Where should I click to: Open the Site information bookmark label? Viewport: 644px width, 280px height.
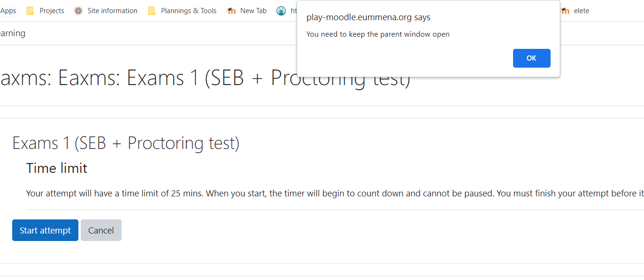pyautogui.click(x=112, y=10)
